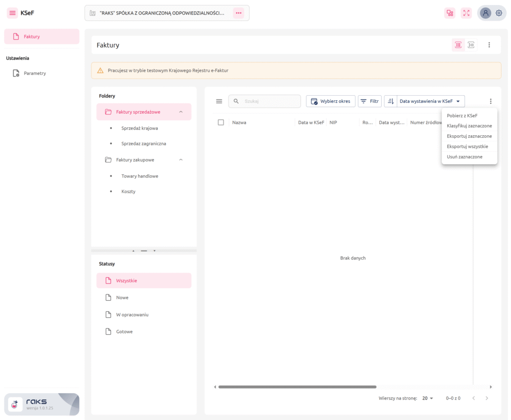Viewport: 511px width, 420px height.
Task: Click the fullscreen toggle icon in header
Action: click(x=466, y=13)
